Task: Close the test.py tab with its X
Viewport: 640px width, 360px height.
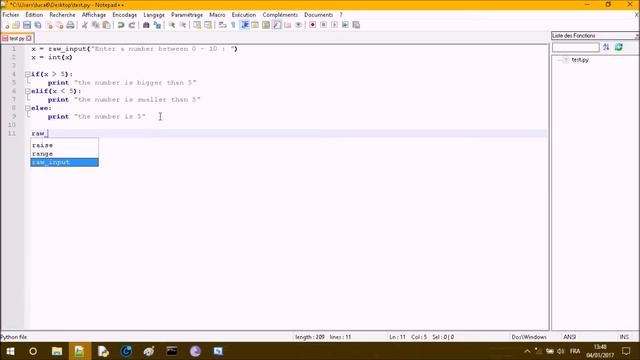Action: (29, 38)
